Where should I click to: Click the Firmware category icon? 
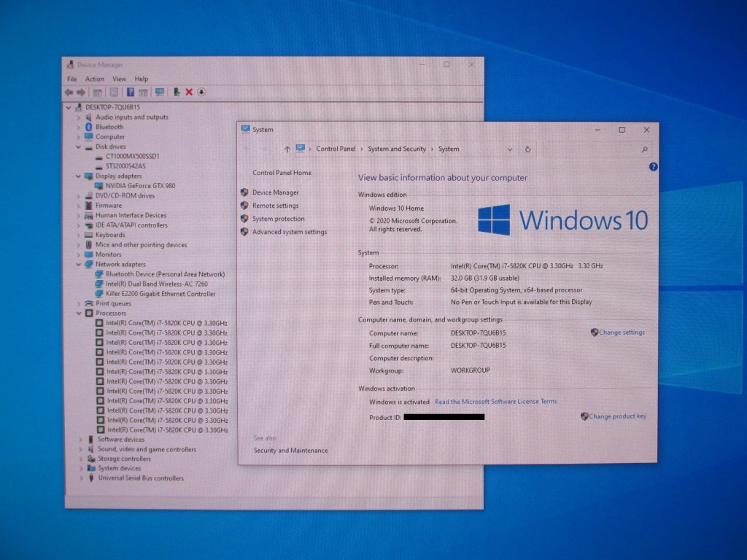[x=88, y=206]
